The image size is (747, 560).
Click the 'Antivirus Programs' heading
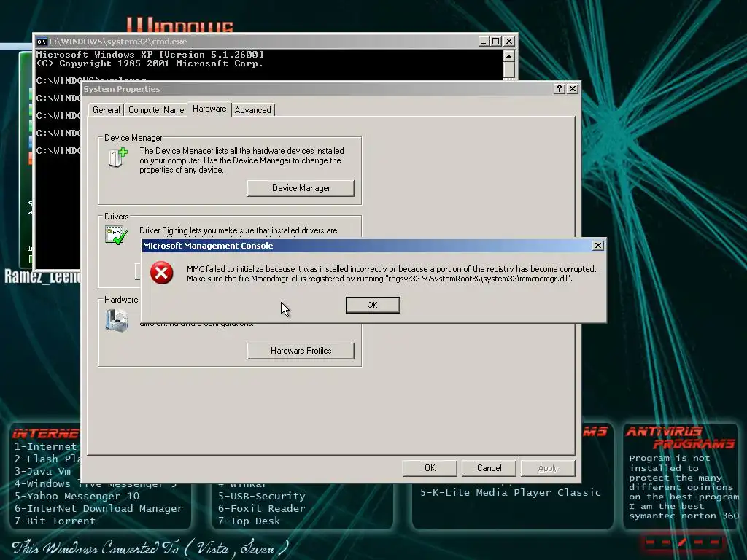click(681, 437)
